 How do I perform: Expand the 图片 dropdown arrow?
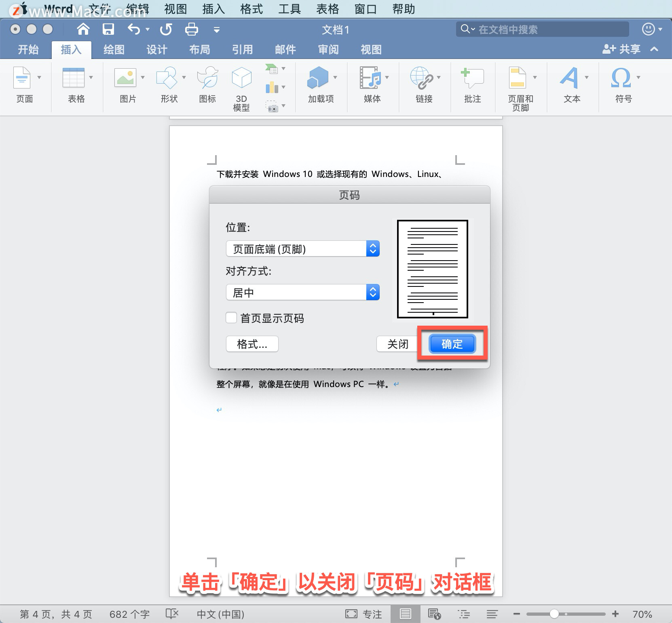[143, 77]
